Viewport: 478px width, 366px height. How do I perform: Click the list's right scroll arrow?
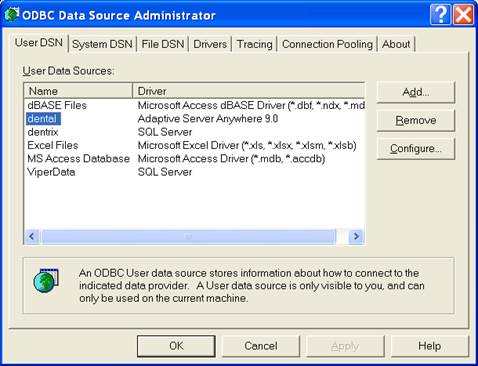tap(356, 236)
